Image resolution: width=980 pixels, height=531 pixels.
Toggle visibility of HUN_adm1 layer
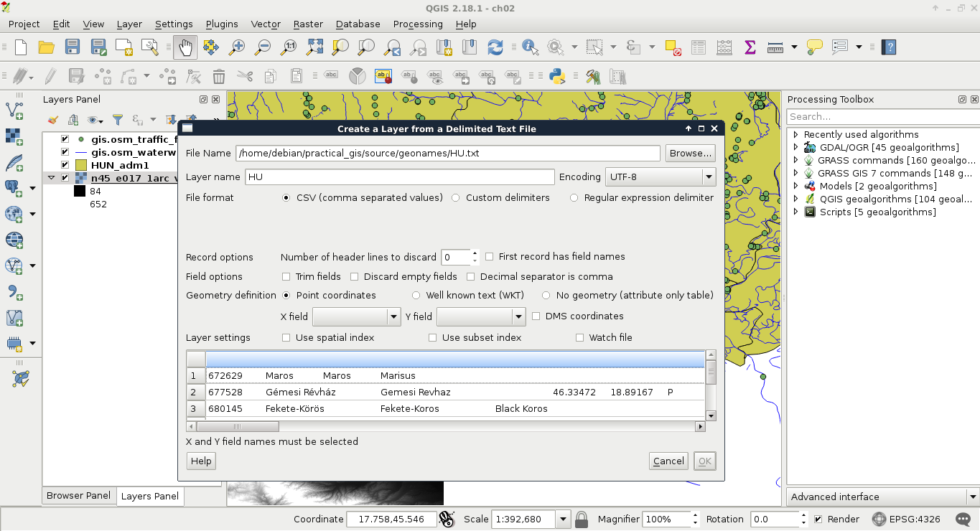65,165
